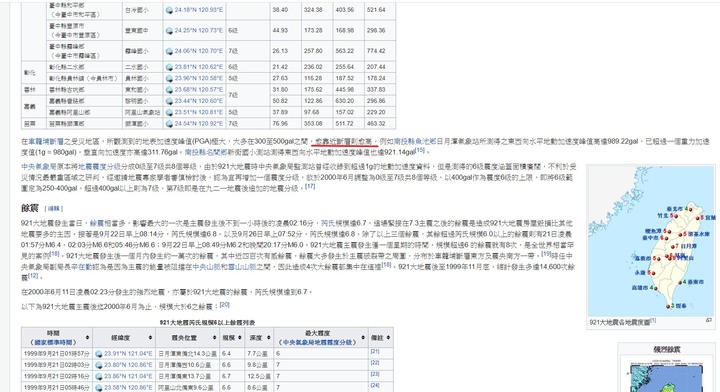The height and width of the screenshot is (392, 720).
Task: Open the 921 earthquake intensity map image
Action: coord(651,241)
